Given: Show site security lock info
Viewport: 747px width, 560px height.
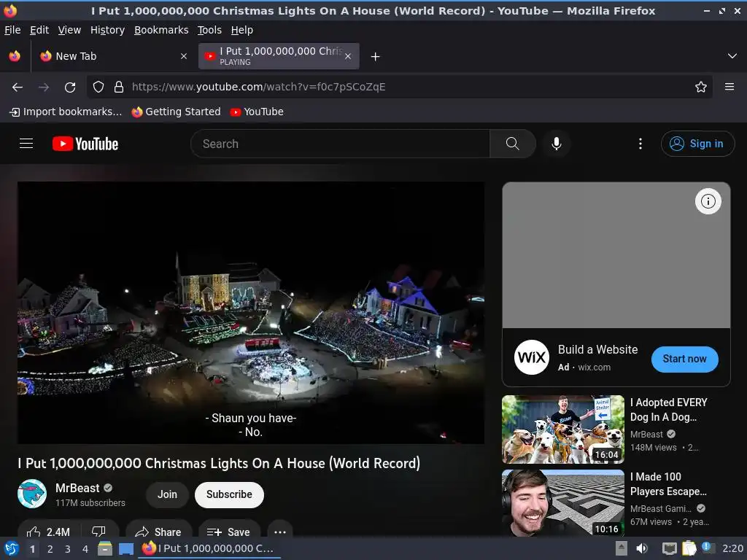Looking at the screenshot, I should point(119,87).
